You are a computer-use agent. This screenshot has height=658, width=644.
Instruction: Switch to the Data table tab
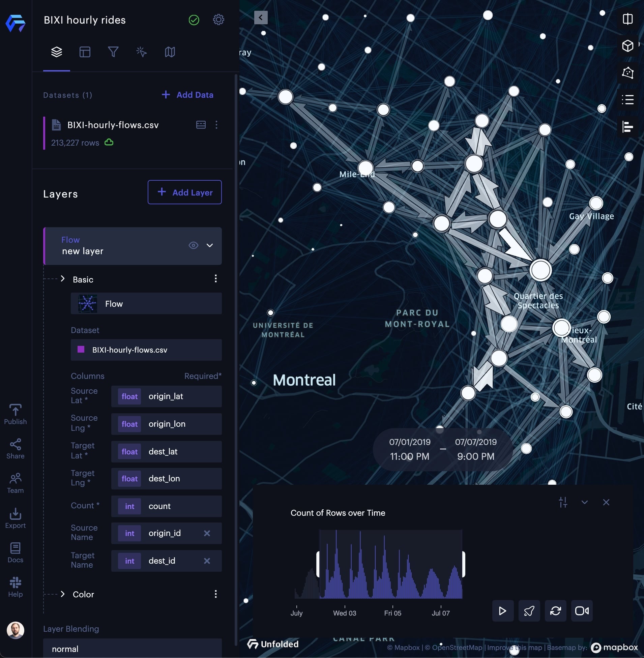tap(85, 52)
